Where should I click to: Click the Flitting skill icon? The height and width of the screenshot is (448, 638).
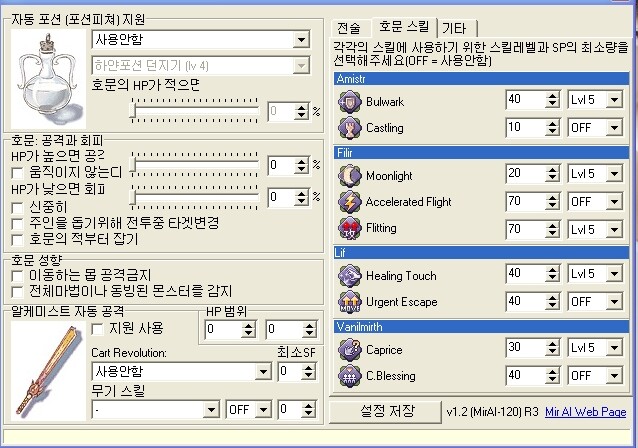[x=350, y=228]
